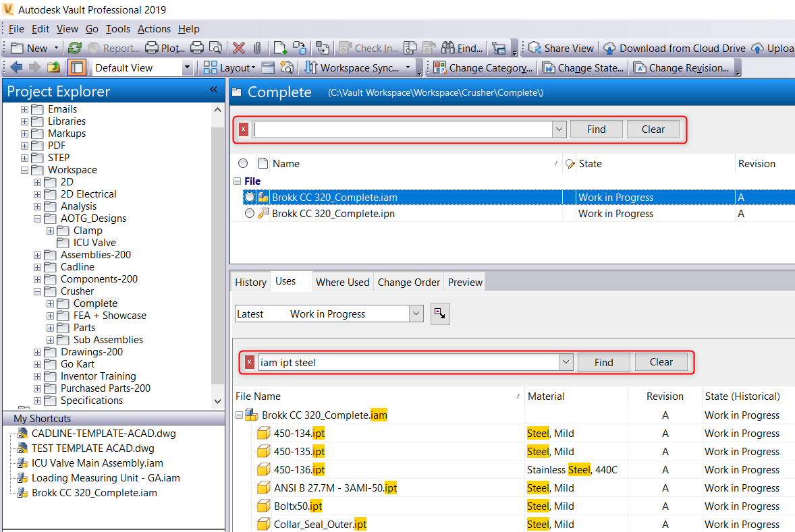Image resolution: width=795 pixels, height=532 pixels.
Task: Open the Latest Work in Progress dropdown
Action: 416,314
